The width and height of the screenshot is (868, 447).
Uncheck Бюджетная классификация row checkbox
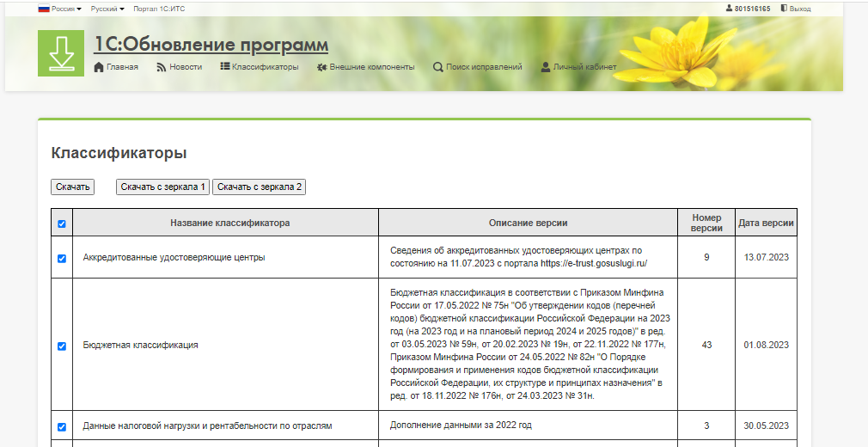(x=61, y=346)
